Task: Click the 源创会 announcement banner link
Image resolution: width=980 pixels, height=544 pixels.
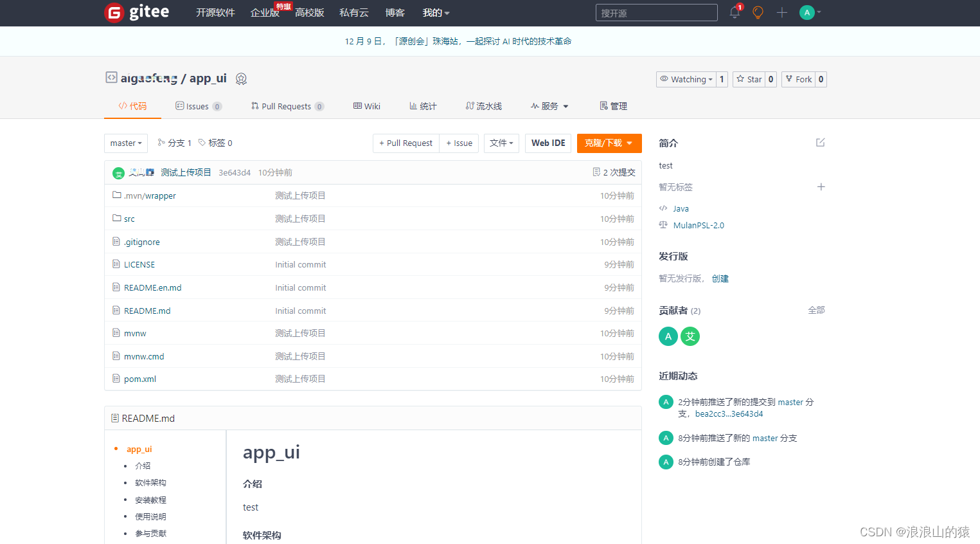Action: coord(458,41)
